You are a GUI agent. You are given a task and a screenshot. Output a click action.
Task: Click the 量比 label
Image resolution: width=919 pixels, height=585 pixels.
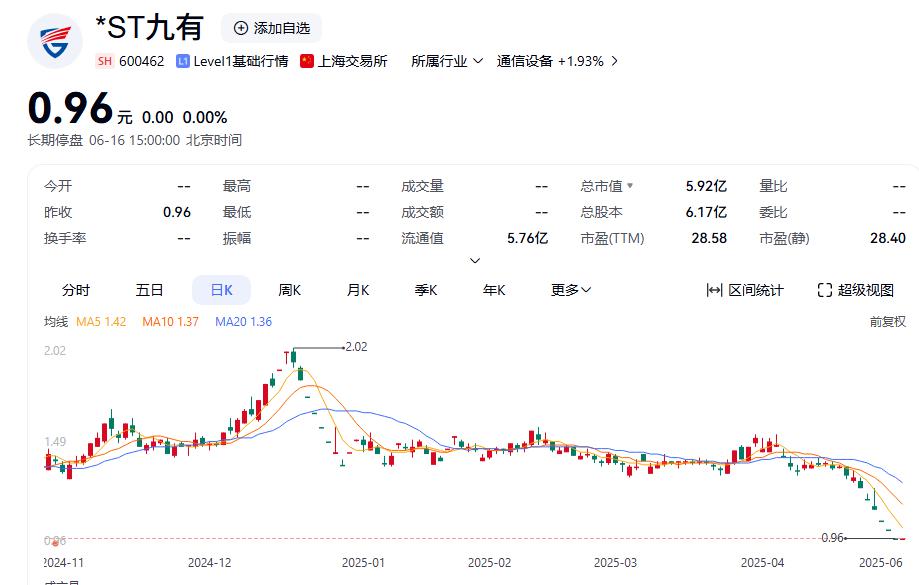point(774,186)
